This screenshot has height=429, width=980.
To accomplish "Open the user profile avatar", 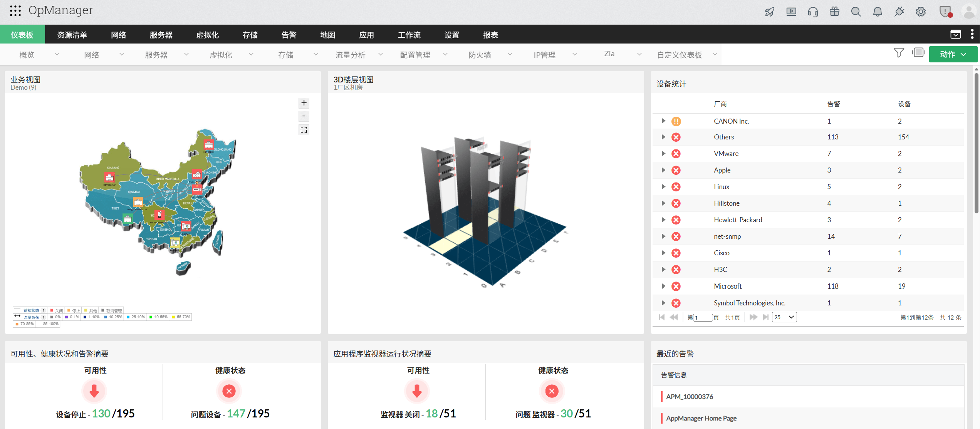I will coord(968,12).
